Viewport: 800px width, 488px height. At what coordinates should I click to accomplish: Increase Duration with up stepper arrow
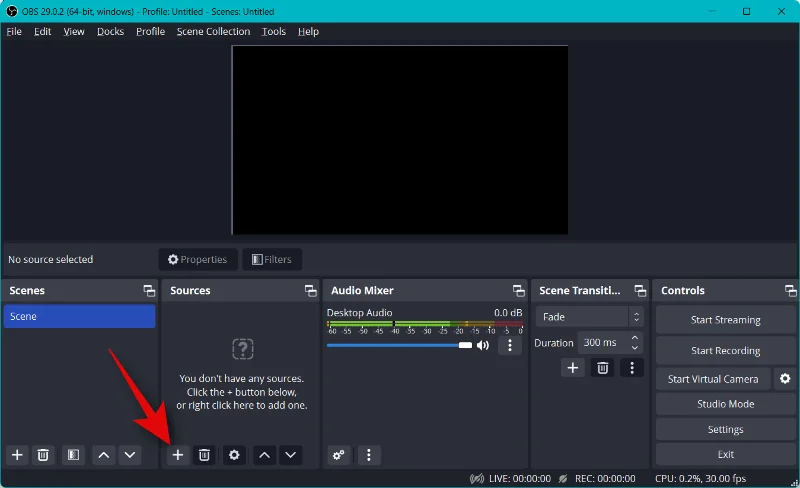635,338
